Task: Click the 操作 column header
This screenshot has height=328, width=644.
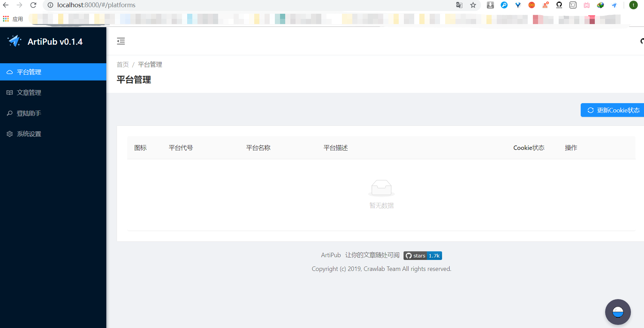Action: (x=571, y=148)
